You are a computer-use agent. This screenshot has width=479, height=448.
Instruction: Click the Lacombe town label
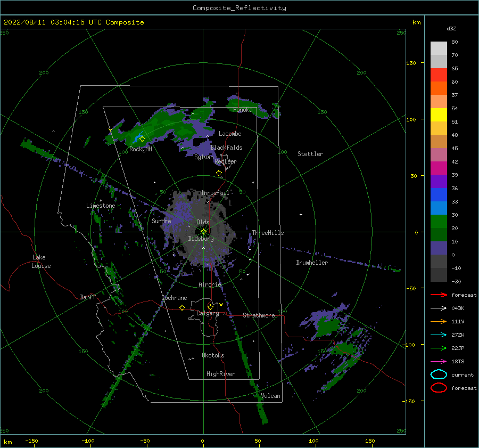230,134
